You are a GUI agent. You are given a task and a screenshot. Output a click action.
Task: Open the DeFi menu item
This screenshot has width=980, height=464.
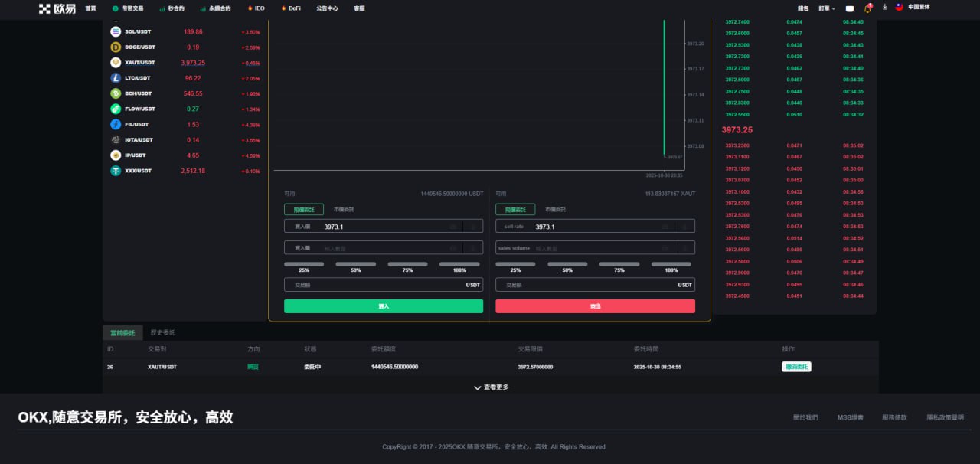click(x=291, y=8)
